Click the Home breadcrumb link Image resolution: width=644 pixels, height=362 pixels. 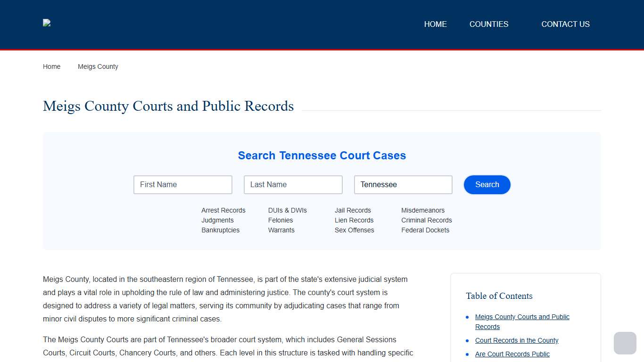tap(52, 66)
